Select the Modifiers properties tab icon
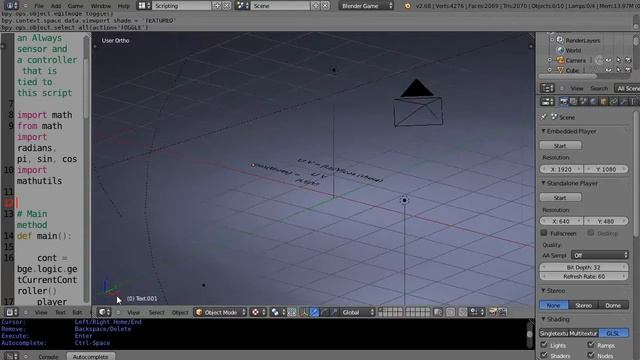Screen dimensions: 640x360 [623, 101]
